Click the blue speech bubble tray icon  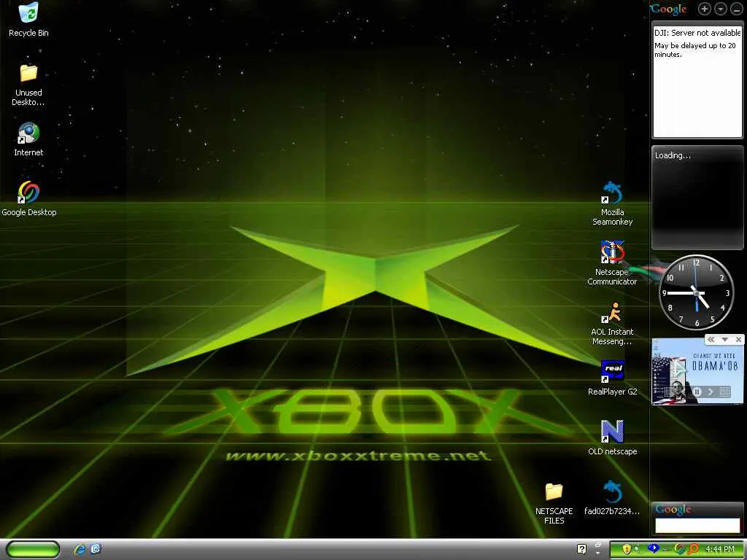[654, 548]
